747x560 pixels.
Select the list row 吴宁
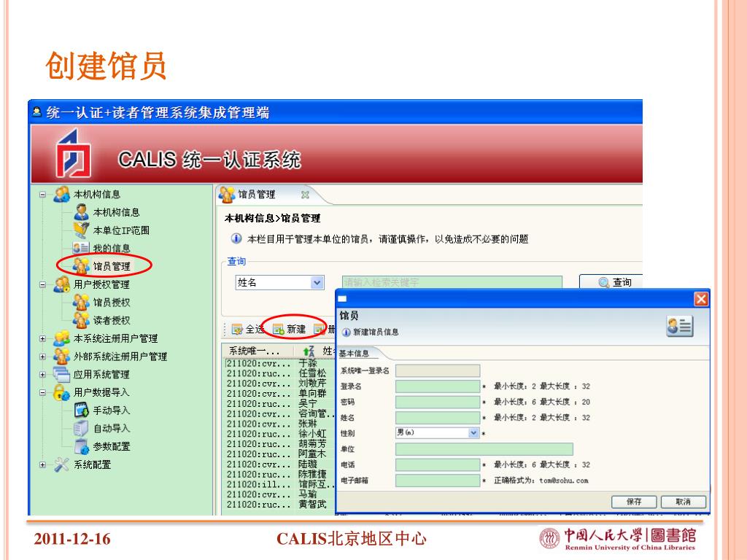[279, 403]
